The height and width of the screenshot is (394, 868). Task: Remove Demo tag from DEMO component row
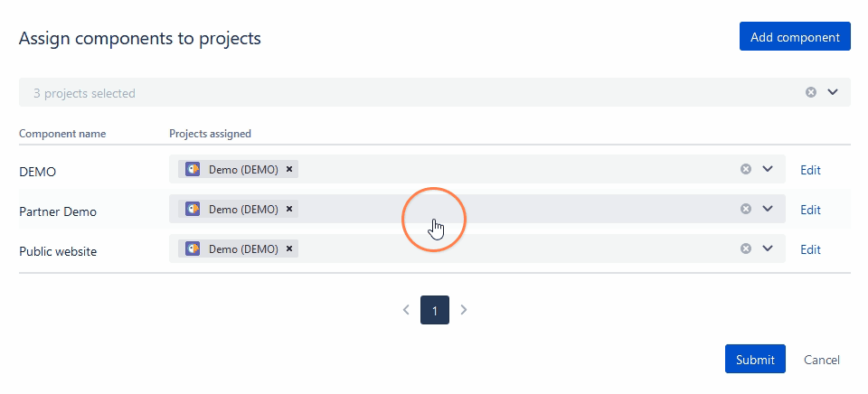289,169
